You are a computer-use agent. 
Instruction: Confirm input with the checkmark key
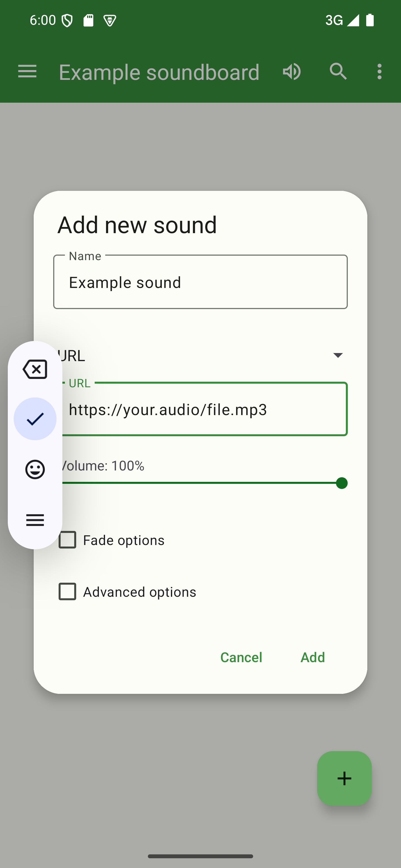[x=35, y=419]
